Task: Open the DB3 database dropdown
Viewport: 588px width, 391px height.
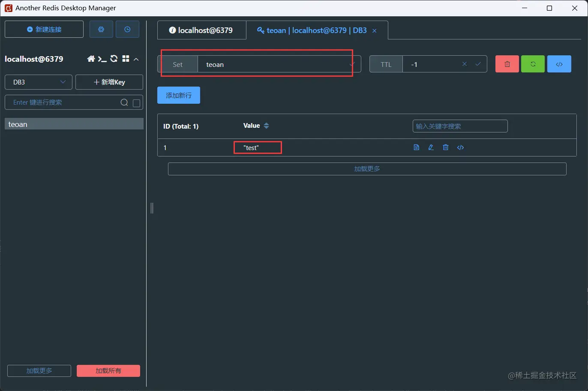Action: 39,82
